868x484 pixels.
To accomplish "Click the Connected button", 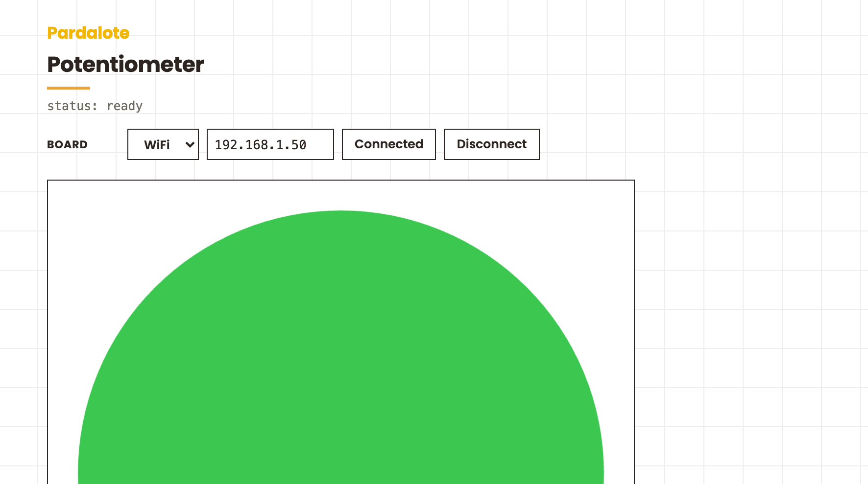I will [389, 144].
